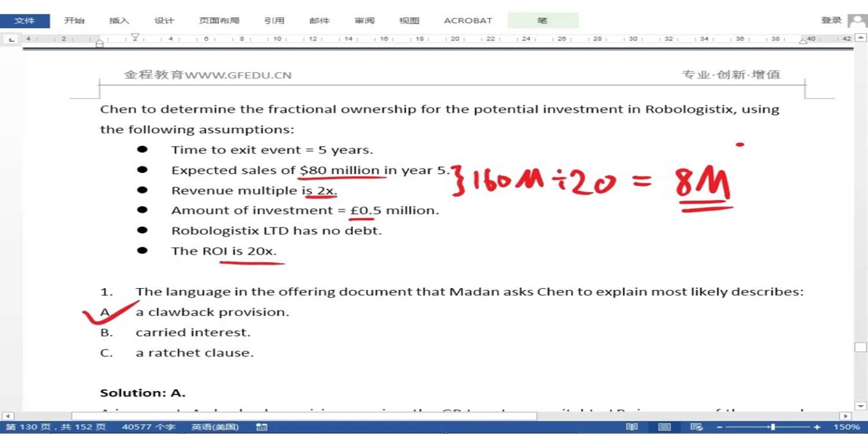Click the zoom out minus button

click(720, 427)
